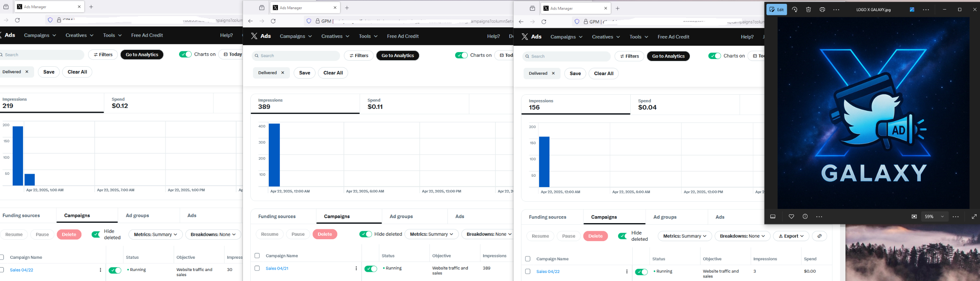This screenshot has width=980, height=281.
Task: Click the X logo in the middle Ads window
Action: click(x=254, y=36)
